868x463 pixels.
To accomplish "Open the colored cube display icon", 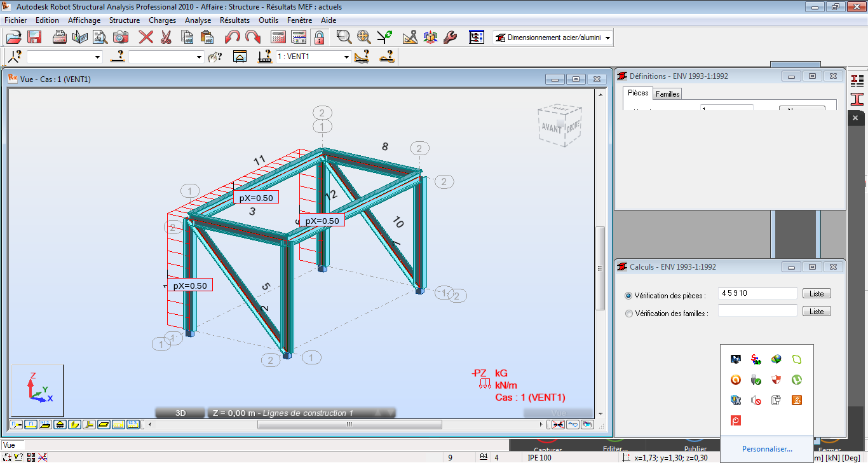I will tap(430, 37).
